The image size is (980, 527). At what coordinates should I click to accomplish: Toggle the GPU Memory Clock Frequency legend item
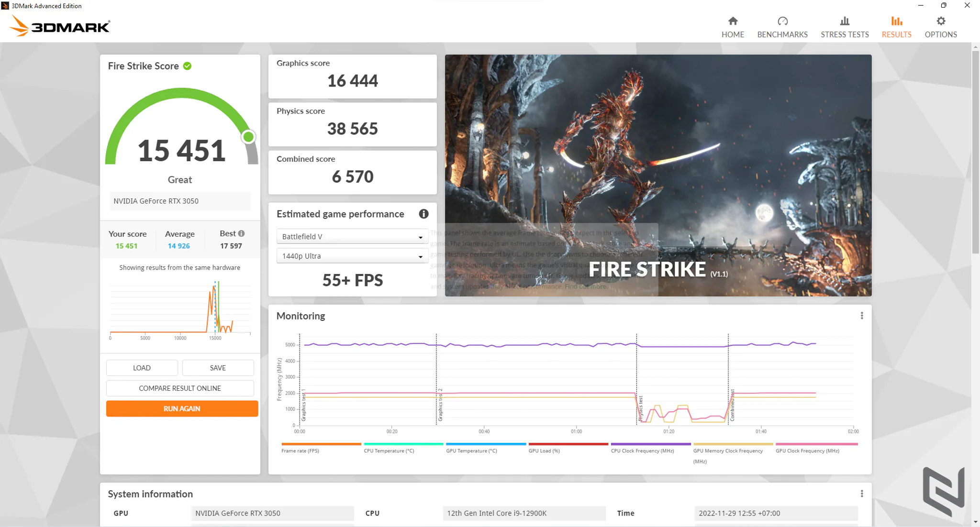[x=733, y=453]
